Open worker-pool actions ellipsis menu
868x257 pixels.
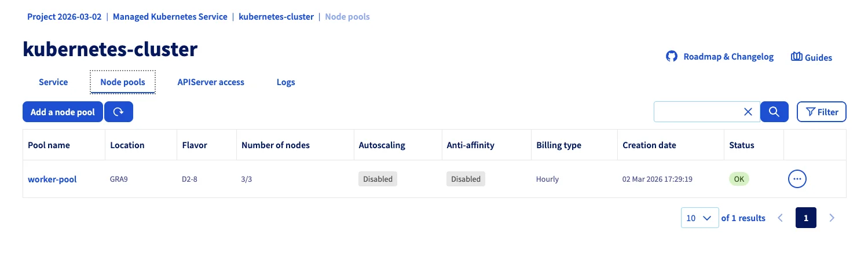point(797,179)
